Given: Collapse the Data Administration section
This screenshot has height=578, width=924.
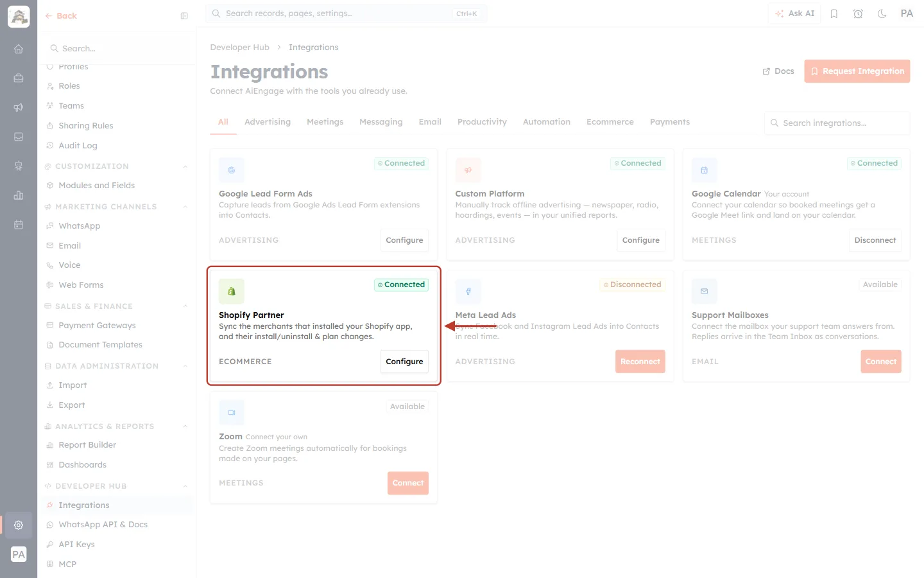Looking at the screenshot, I should (185, 366).
